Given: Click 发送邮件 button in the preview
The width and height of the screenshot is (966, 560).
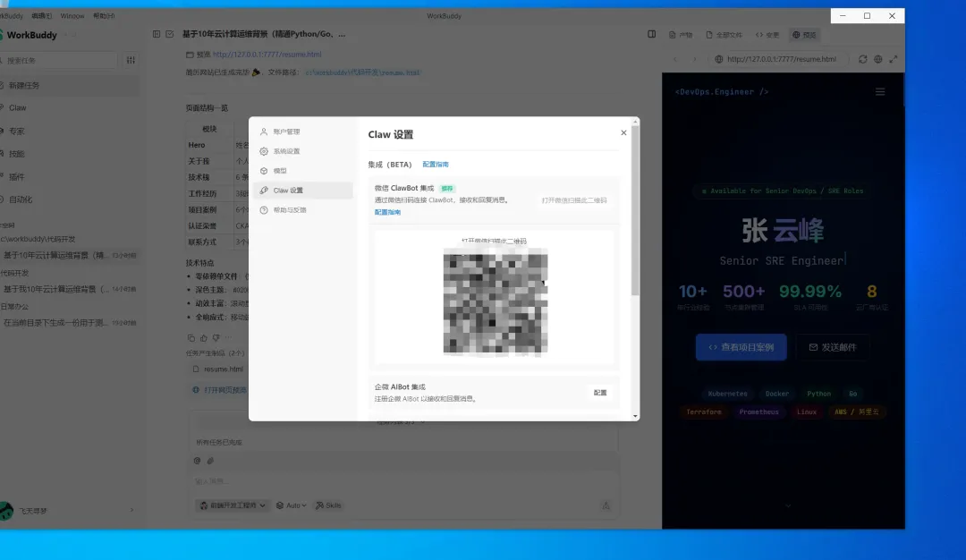Looking at the screenshot, I should (x=833, y=347).
